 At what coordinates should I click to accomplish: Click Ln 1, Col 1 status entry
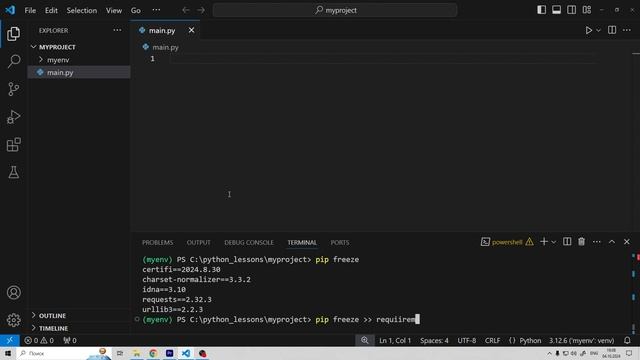click(x=395, y=340)
